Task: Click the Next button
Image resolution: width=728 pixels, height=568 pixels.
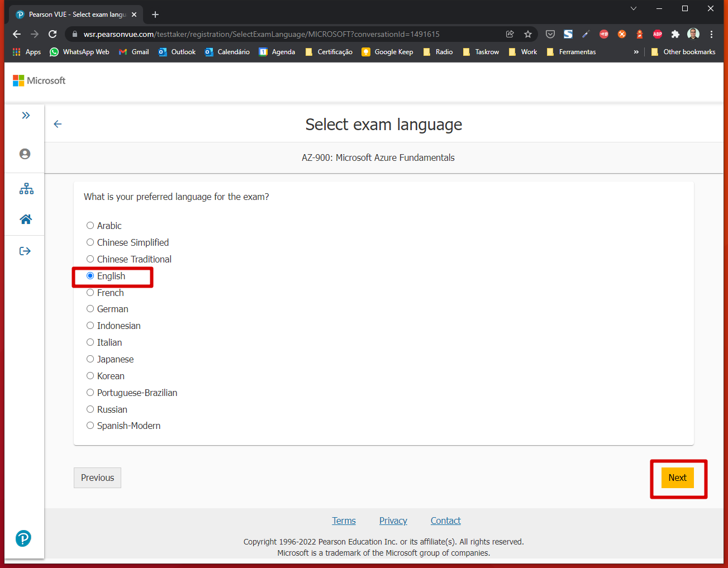Action: click(678, 478)
